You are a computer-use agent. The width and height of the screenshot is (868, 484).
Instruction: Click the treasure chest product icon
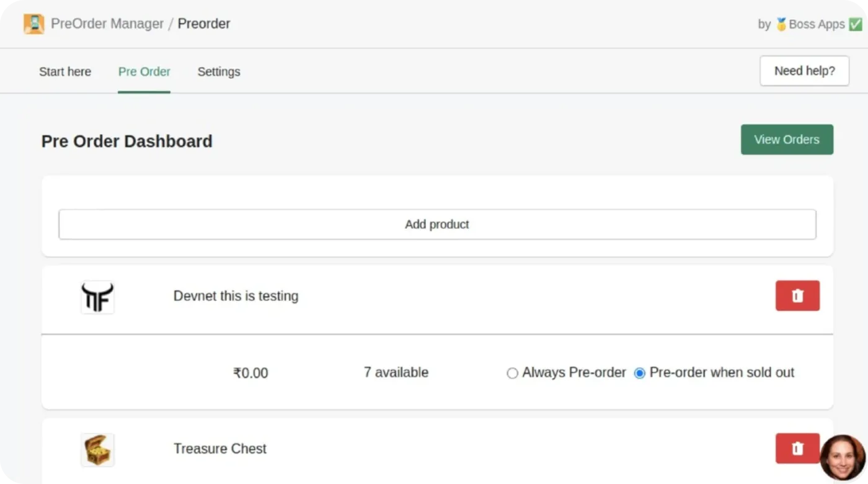click(x=97, y=449)
